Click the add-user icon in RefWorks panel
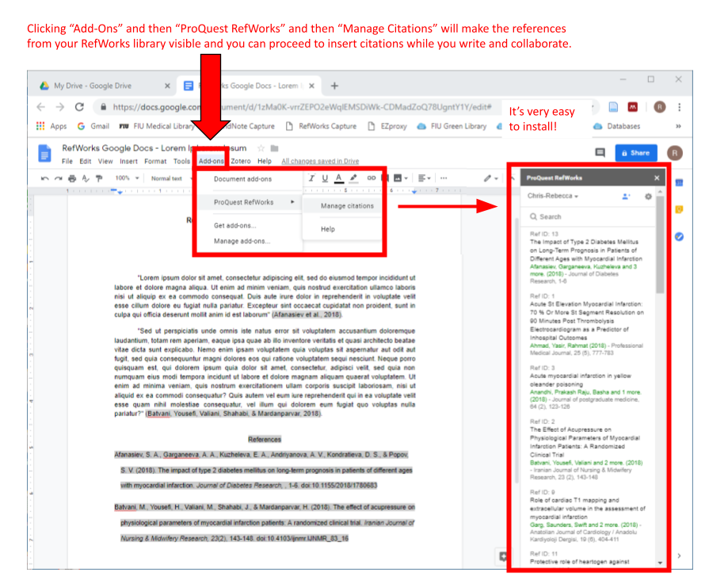 (627, 197)
